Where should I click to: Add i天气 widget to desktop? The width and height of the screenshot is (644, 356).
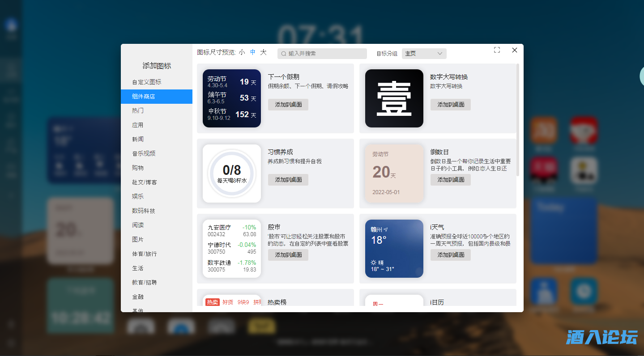pos(451,255)
